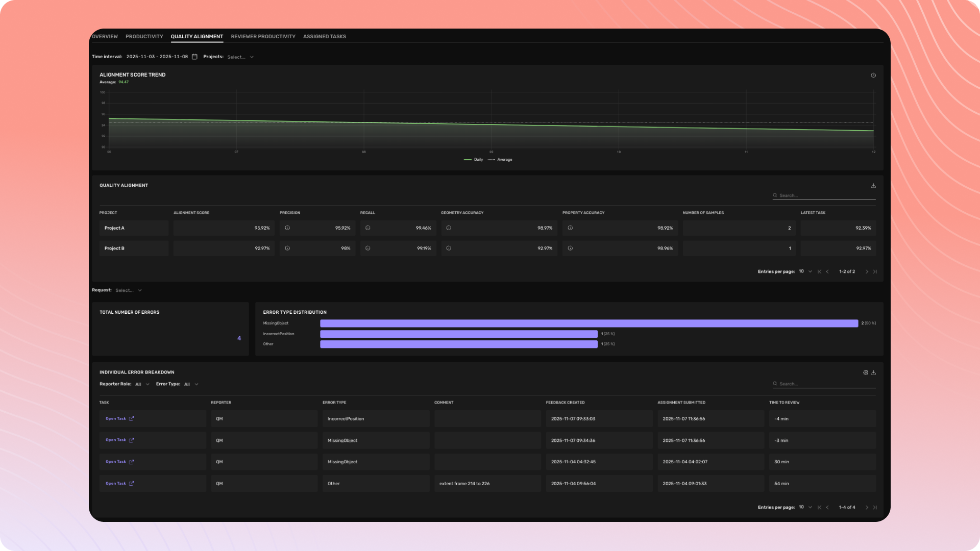
Task: Download the Quality Alignment table data
Action: pos(873,186)
